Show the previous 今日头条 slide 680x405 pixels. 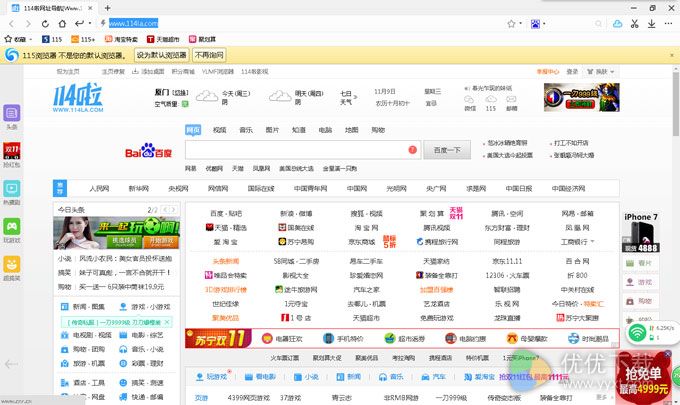pyautogui.click(x=165, y=210)
